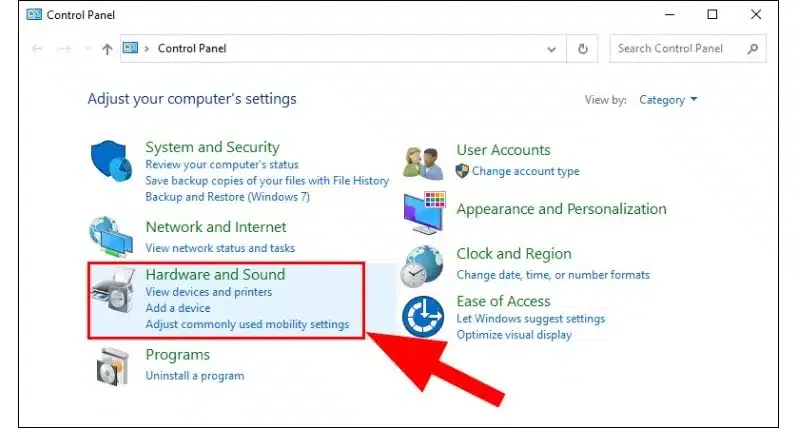Click the Appearance and Personalization monitor icon

coord(423,211)
